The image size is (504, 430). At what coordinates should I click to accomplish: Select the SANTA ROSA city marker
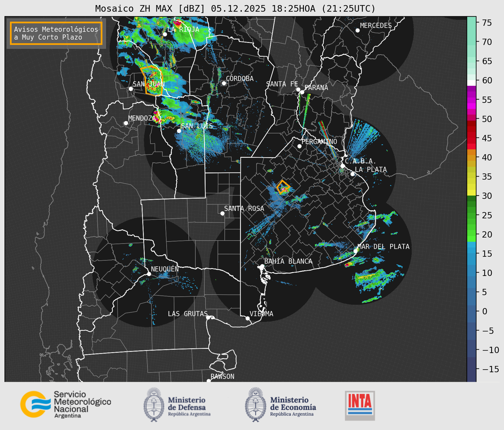tap(222, 213)
